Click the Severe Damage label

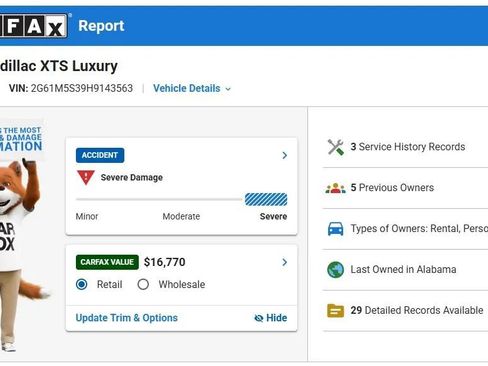132,177
